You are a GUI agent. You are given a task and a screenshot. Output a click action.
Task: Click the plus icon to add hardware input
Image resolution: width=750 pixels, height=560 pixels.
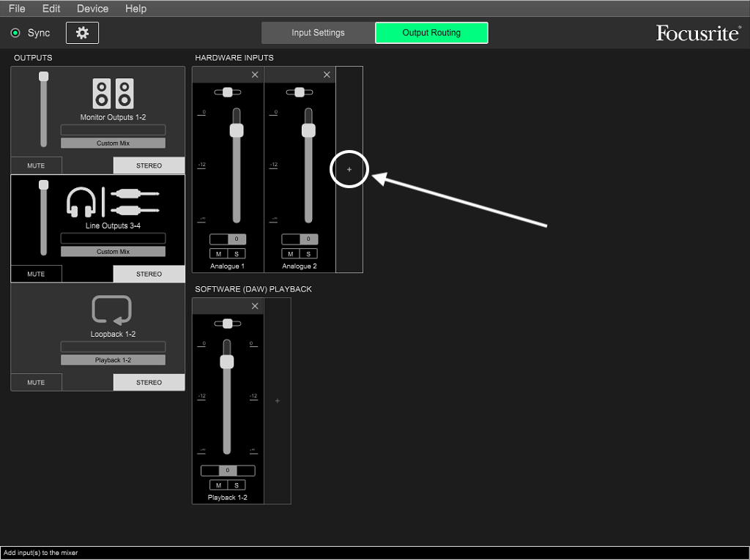pos(349,169)
